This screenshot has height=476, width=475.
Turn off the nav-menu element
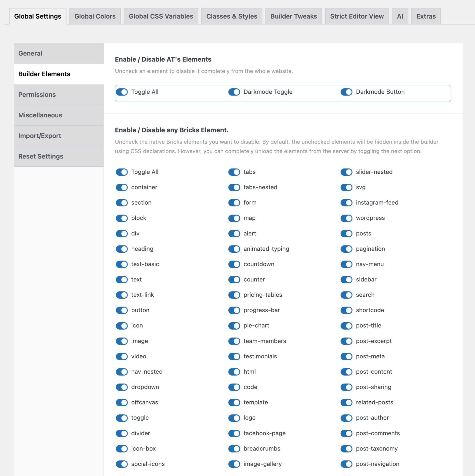pos(346,264)
